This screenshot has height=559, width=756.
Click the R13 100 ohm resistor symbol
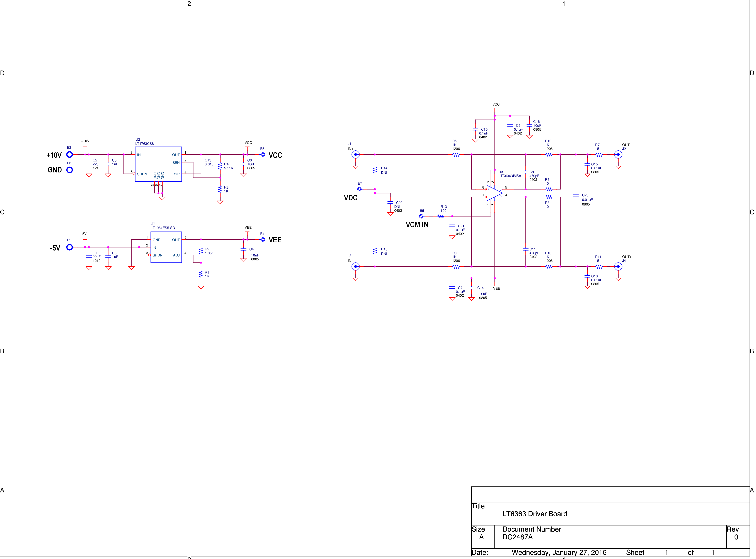click(x=441, y=216)
